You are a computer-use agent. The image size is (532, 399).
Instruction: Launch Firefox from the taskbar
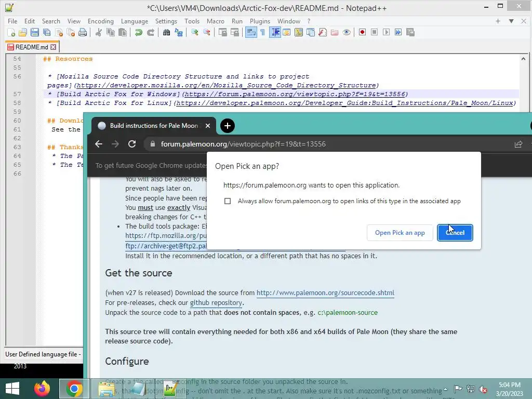coord(42,389)
